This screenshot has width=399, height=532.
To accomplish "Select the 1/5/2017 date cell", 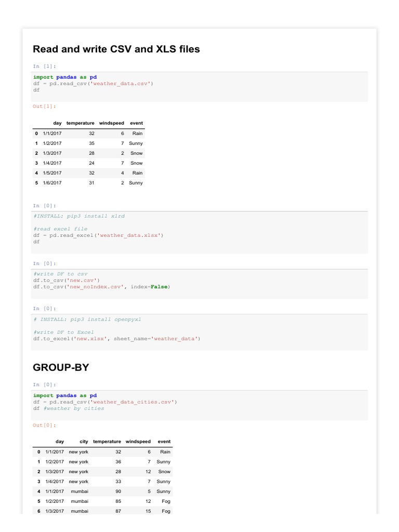I will 52,173.
